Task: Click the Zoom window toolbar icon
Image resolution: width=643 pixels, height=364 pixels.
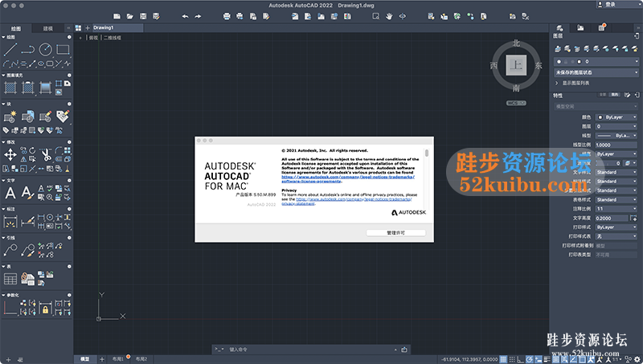Action: pyautogui.click(x=375, y=16)
